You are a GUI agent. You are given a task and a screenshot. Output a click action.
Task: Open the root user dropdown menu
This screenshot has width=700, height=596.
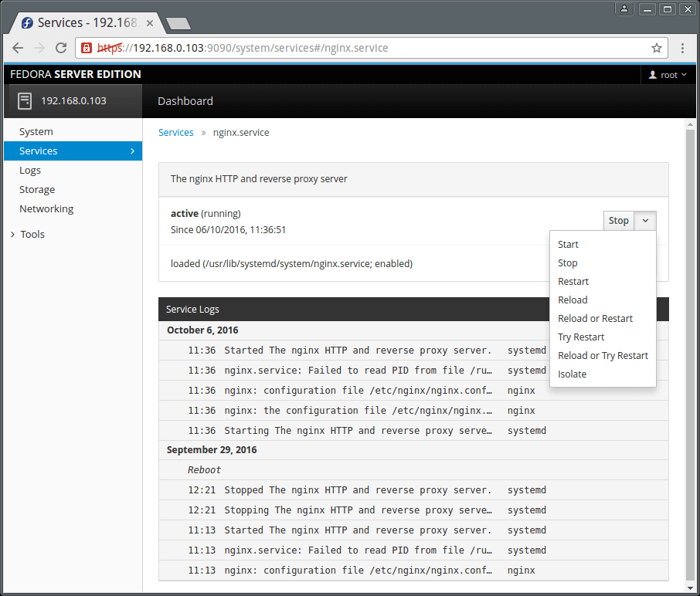click(x=669, y=75)
